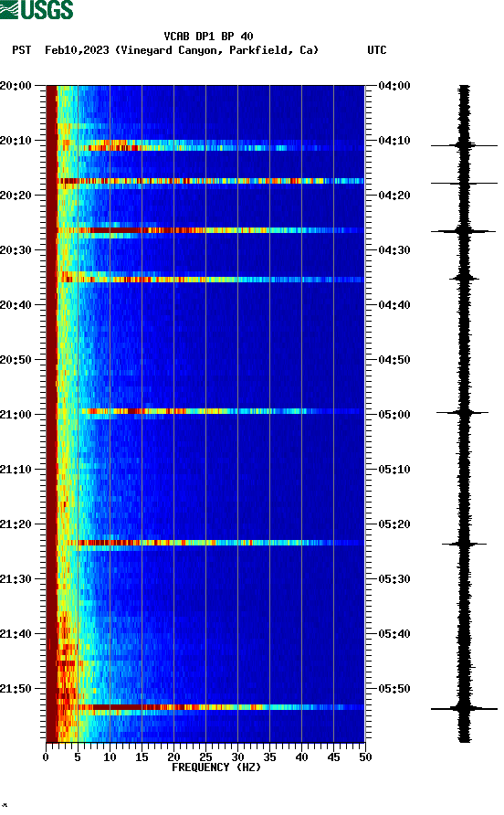This screenshot has height=815, width=504.
Task: Click the 04:20 UTC time label
Action: [x=394, y=196]
